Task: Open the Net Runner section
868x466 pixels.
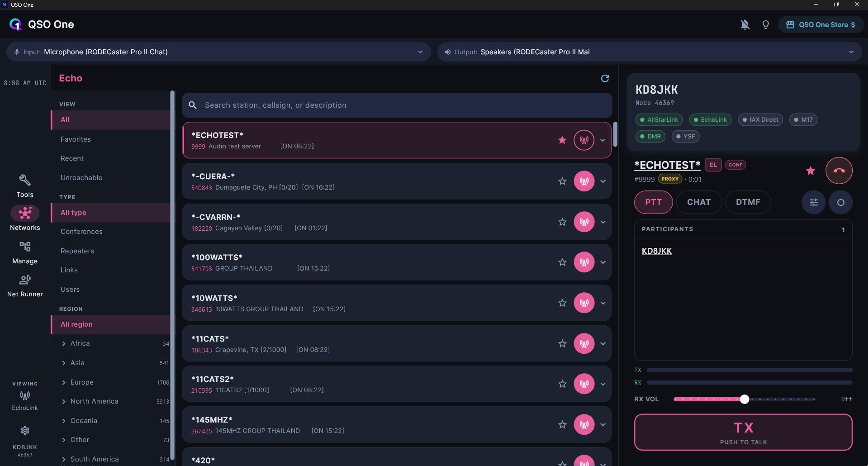Action: (x=25, y=286)
